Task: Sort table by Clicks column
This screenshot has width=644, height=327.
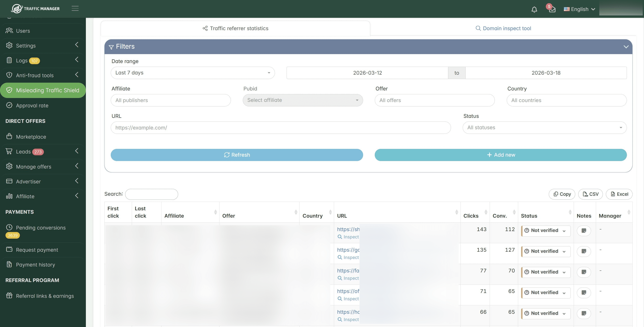Action: [475, 212]
